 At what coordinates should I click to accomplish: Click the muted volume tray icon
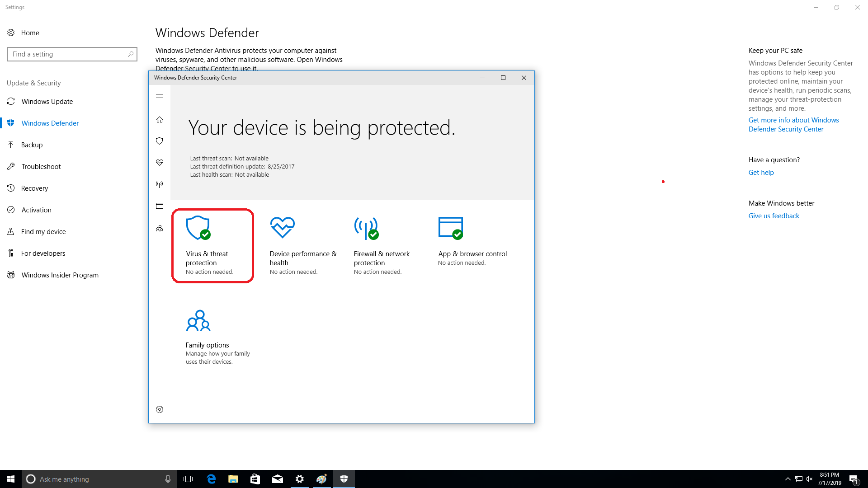pos(809,479)
